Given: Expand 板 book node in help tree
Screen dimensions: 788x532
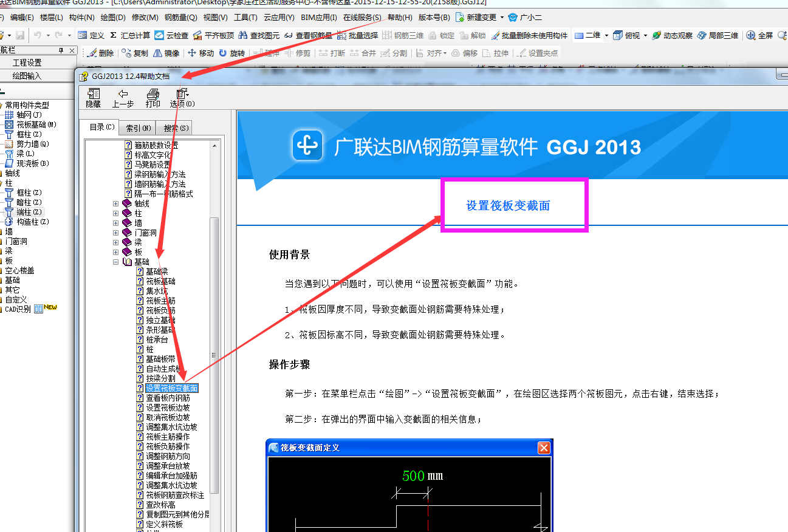Looking at the screenshot, I should 116,252.
